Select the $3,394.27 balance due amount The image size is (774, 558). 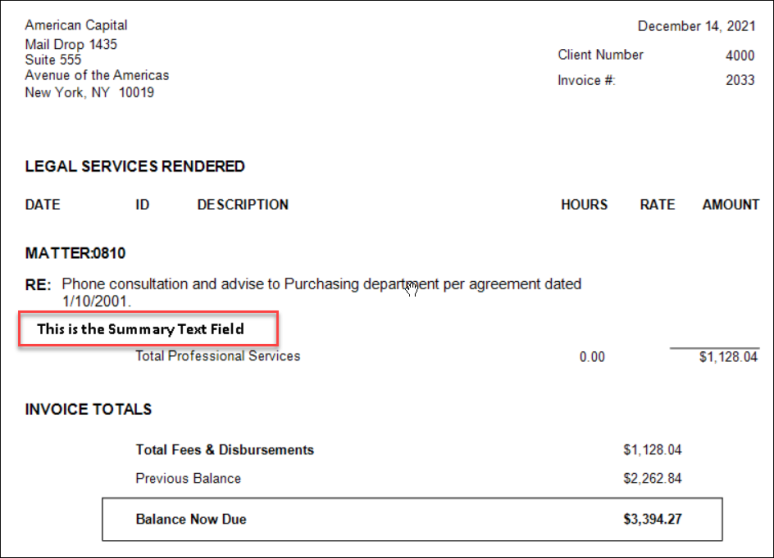point(652,520)
